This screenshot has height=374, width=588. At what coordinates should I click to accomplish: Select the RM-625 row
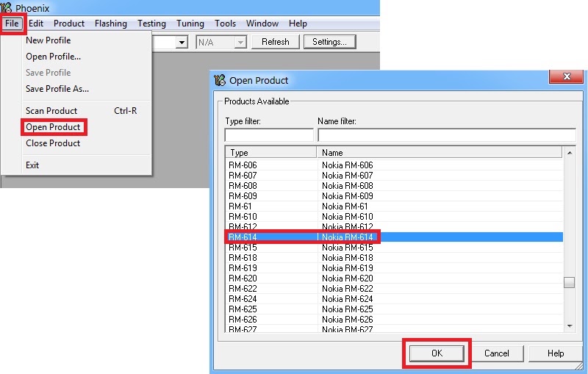394,309
